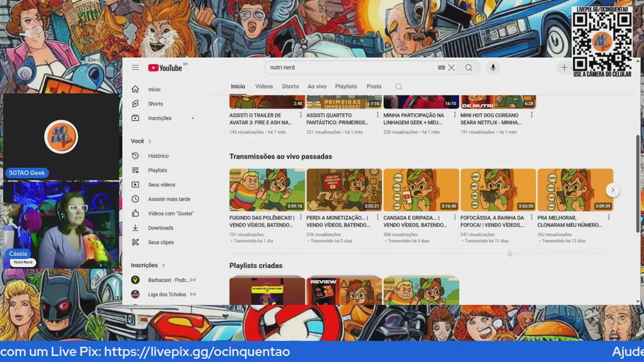The image size is (644, 362).
Task: Start voice search with microphone icon
Action: [493, 67]
